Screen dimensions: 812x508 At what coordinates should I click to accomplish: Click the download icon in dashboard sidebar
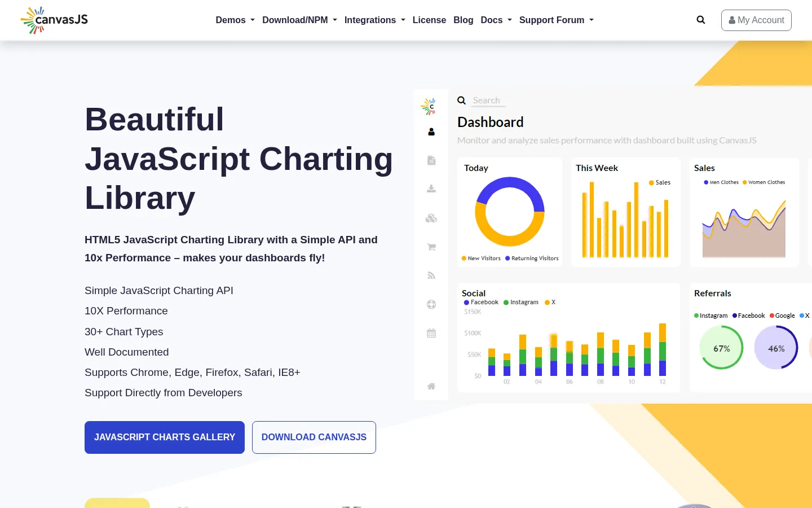[431, 189]
